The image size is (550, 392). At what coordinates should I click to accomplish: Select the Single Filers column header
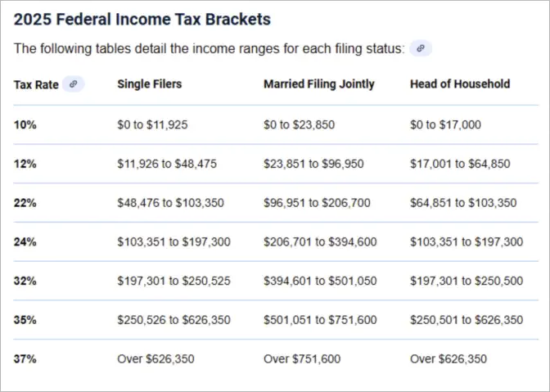tap(150, 83)
